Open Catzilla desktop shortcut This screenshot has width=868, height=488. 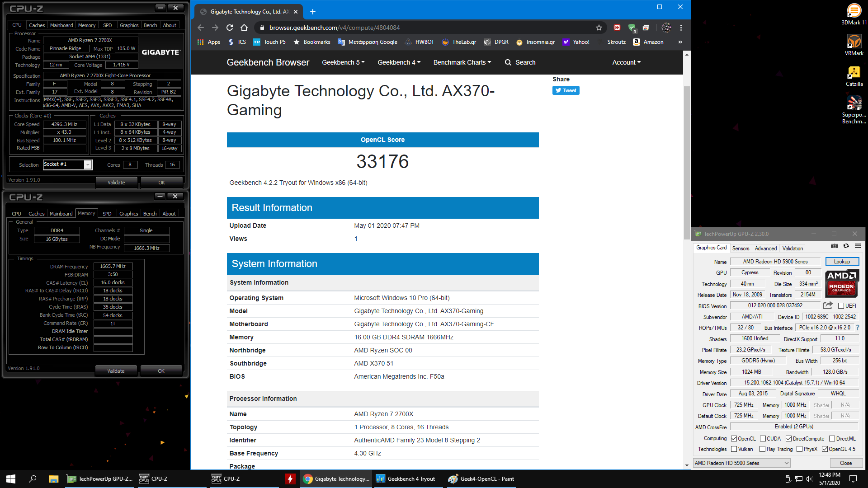854,75
